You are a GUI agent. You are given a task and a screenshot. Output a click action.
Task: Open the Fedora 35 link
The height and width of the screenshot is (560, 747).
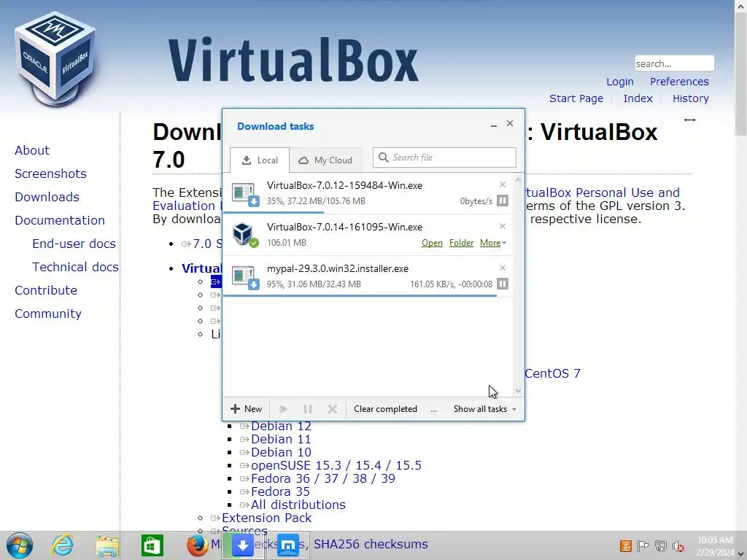[x=280, y=491]
